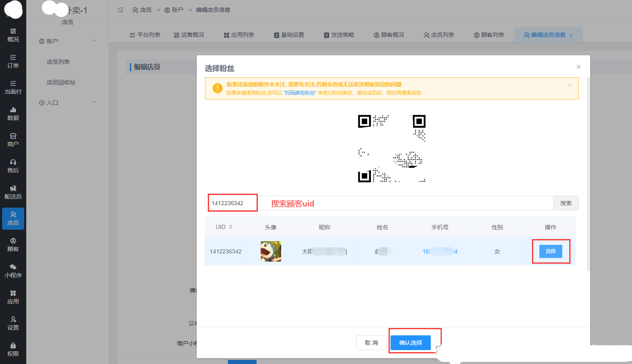Open the 权限 permissions sidebar item
This screenshot has height=364, width=632.
[13, 350]
